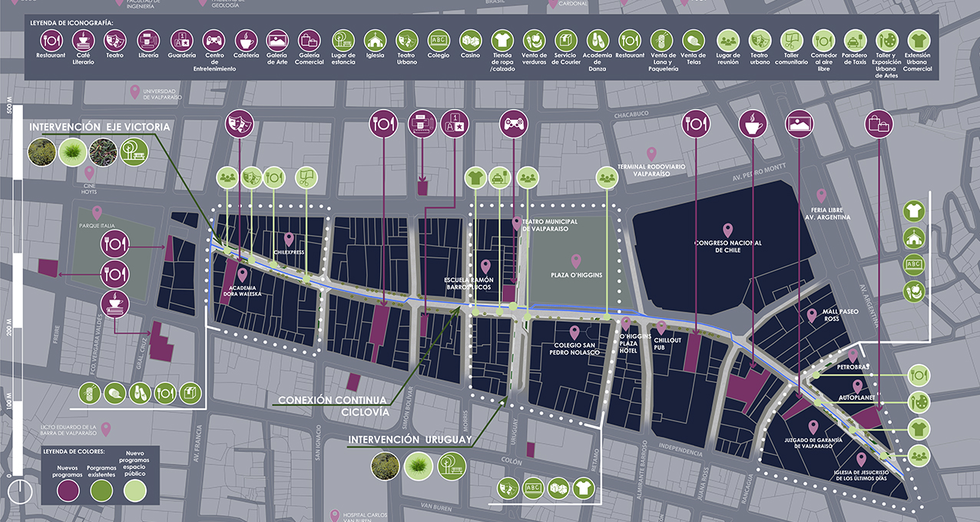Image resolution: width=980 pixels, height=522 pixels.
Task: Open the grass tuft photo under Intervención Eje Victoria
Action: click(71, 152)
